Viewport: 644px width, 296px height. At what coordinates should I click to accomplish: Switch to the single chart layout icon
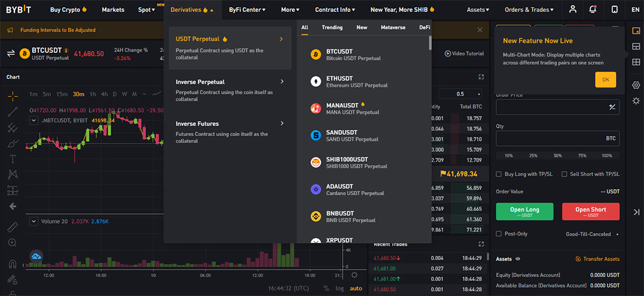[x=636, y=31]
